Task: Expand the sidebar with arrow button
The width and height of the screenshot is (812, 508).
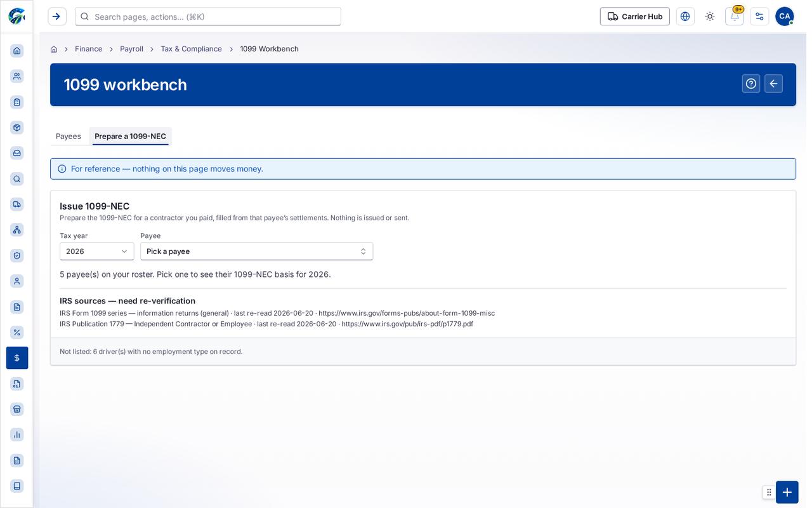Action: pyautogui.click(x=56, y=17)
